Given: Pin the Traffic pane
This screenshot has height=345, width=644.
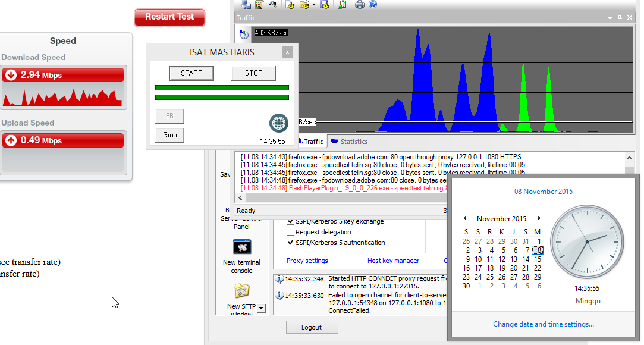Looking at the screenshot, I should [620, 18].
